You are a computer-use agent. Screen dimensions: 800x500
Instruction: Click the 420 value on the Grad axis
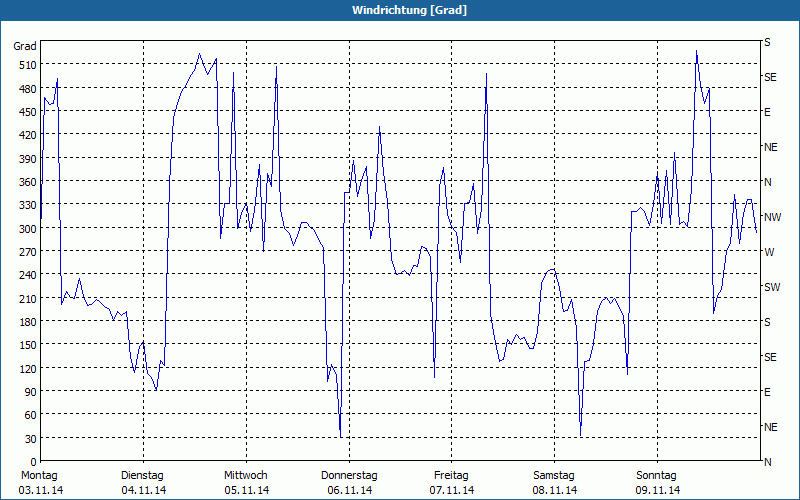[28, 135]
